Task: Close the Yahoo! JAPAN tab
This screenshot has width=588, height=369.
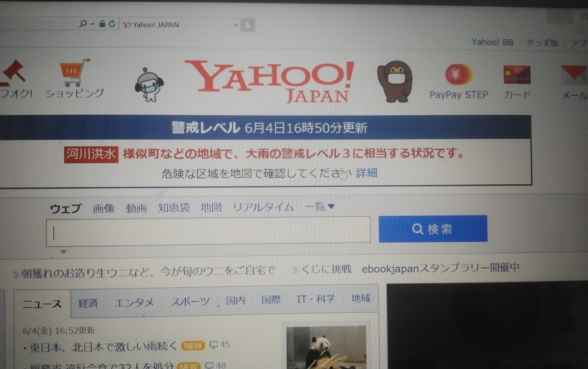Action: tap(236, 25)
